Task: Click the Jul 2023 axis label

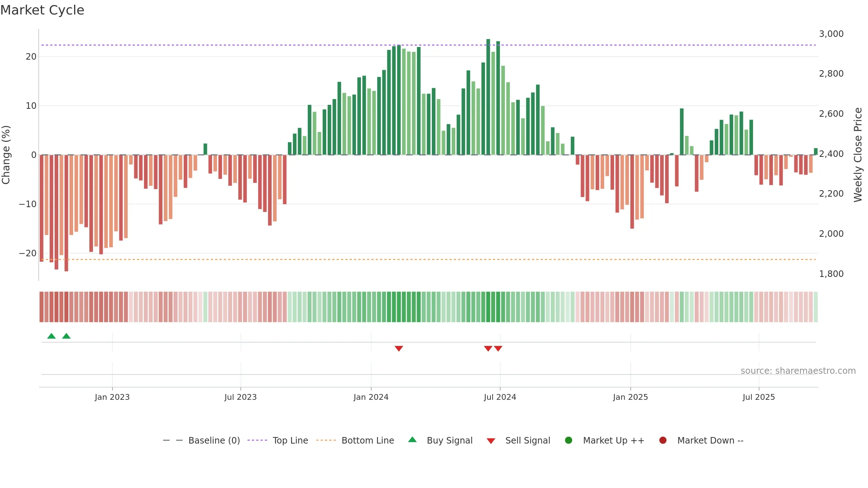Action: [x=241, y=397]
